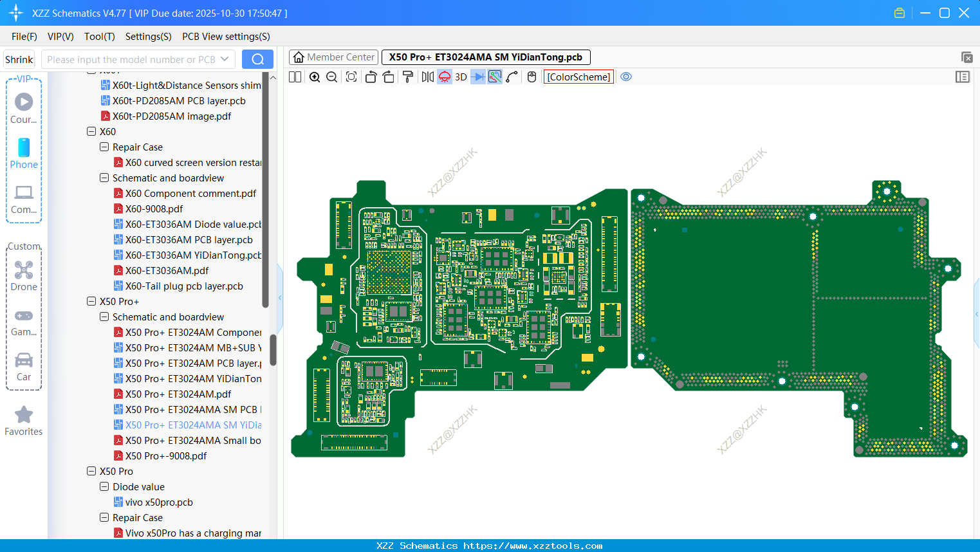980x552 pixels.
Task: Click the yellow briefcase icon in title bar
Action: [900, 13]
